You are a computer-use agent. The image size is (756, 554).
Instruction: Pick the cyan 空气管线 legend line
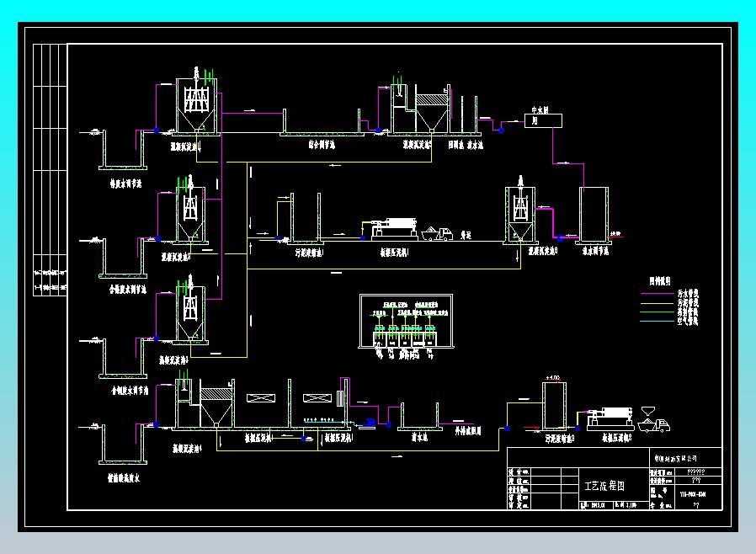[658, 321]
